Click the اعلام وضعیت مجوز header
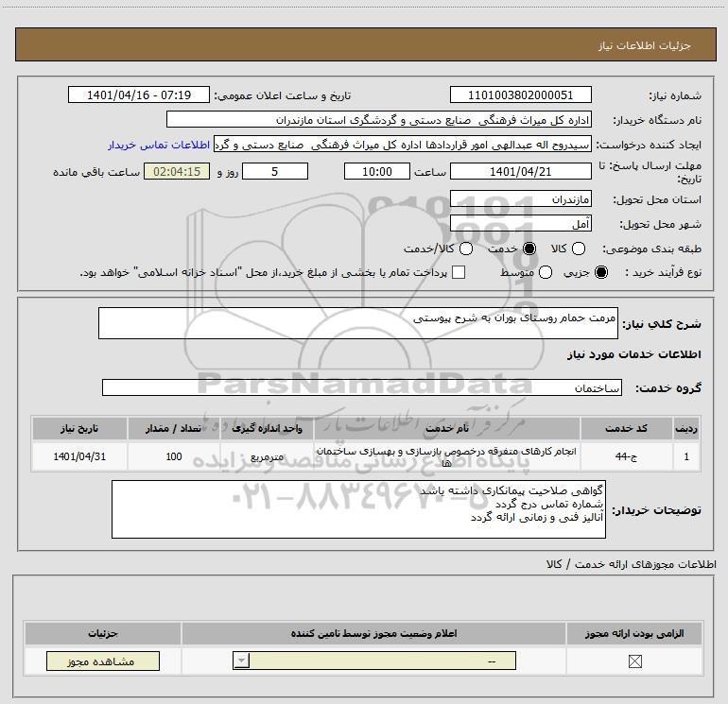This screenshot has width=728, height=704. 373,633
